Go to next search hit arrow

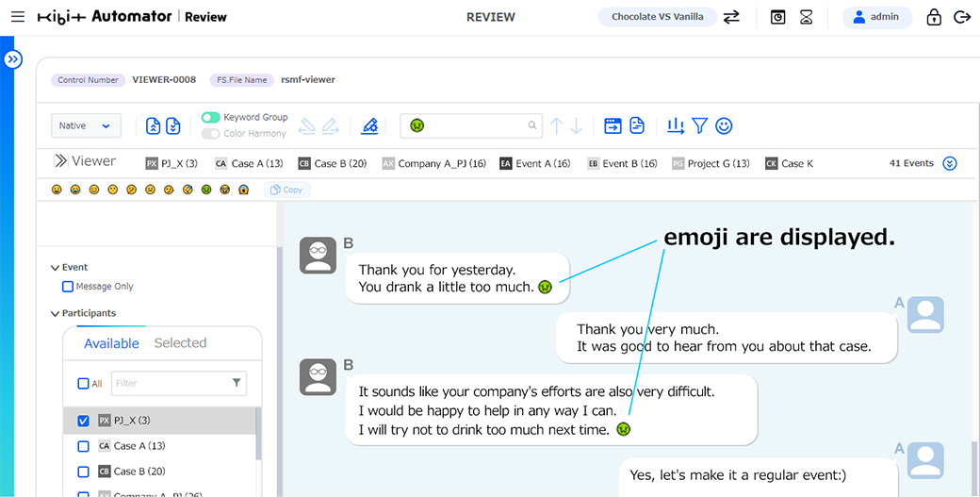[x=577, y=125]
